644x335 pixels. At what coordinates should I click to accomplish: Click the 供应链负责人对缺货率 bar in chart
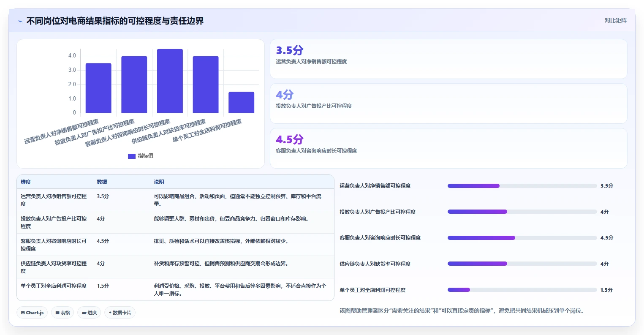pos(206,84)
